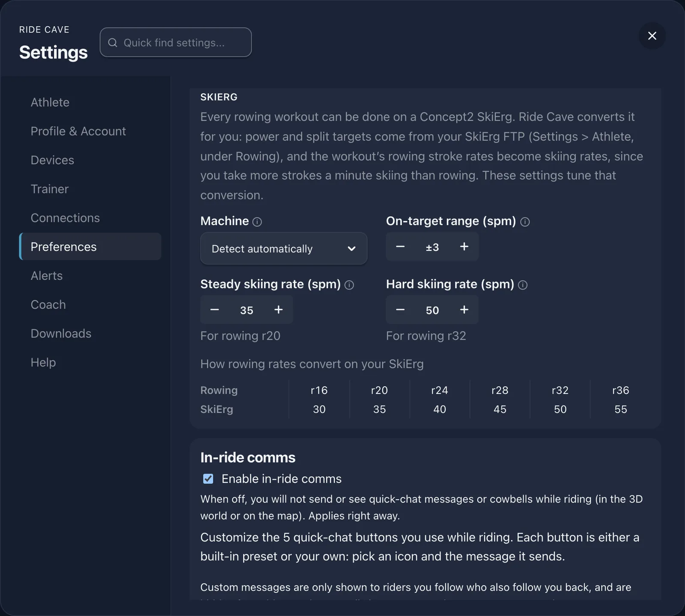Image resolution: width=685 pixels, height=616 pixels.
Task: Increase the Hard skiing rate
Action: point(464,310)
